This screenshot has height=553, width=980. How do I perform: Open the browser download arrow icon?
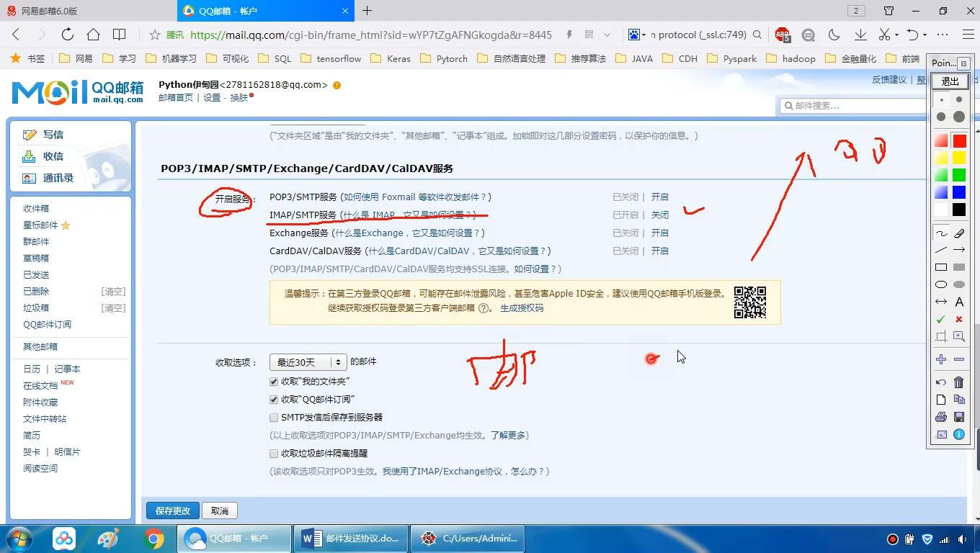tap(860, 35)
